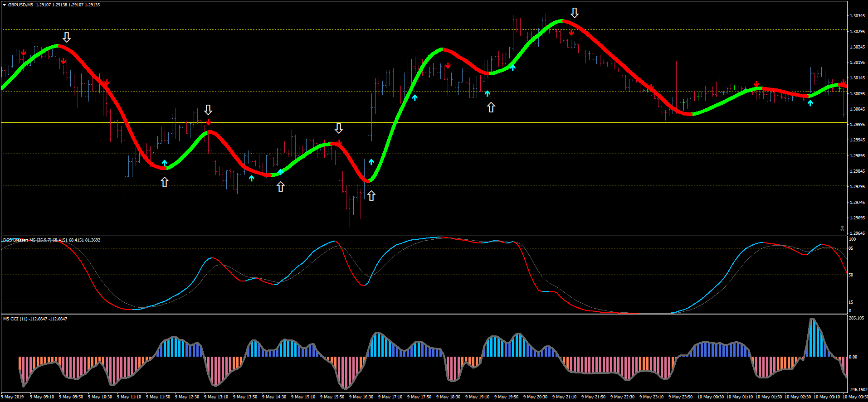868x402 pixels.
Task: Click price label 1.30295 on the axis
Action: click(856, 32)
